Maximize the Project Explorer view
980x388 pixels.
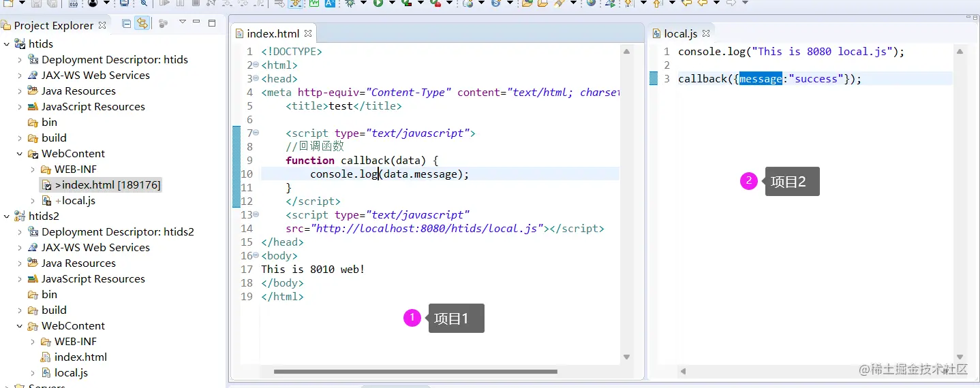(212, 23)
